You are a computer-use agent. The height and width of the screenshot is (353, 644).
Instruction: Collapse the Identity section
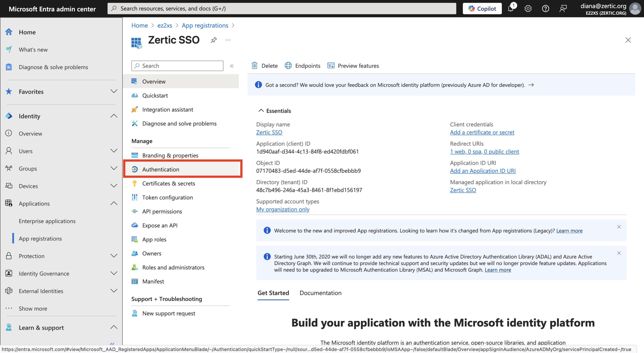coord(114,116)
